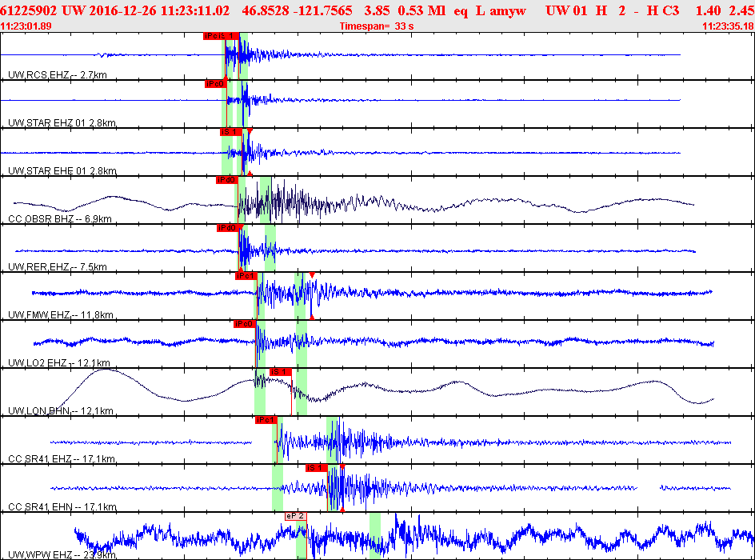Select the iPc pick flag on UW.RCS.EHZ
Image resolution: width=755 pixels, height=560 pixels.
[x=211, y=36]
